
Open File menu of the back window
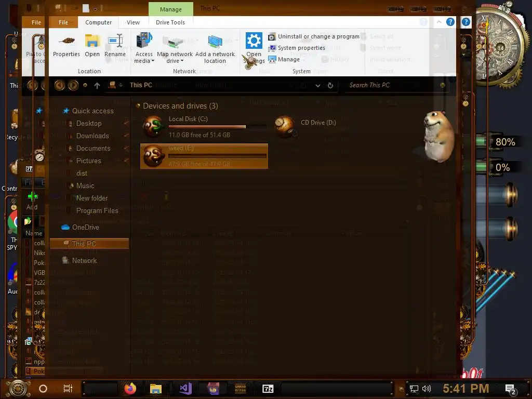click(36, 22)
